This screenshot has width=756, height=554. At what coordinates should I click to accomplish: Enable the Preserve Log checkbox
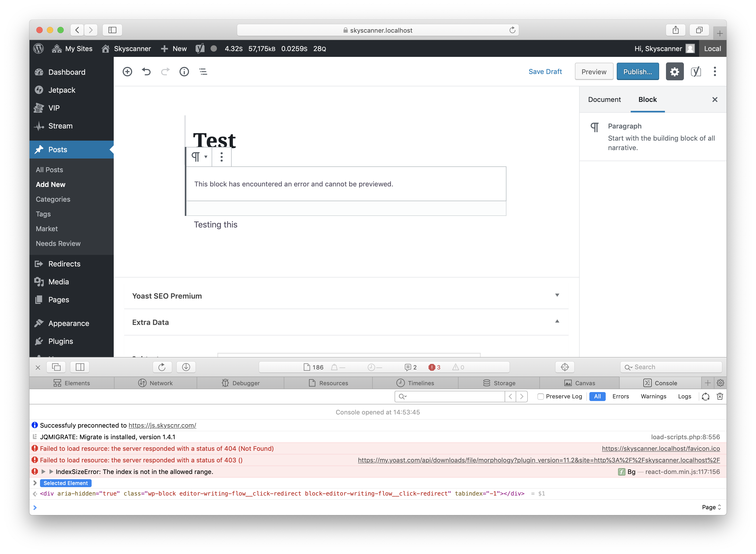(540, 396)
